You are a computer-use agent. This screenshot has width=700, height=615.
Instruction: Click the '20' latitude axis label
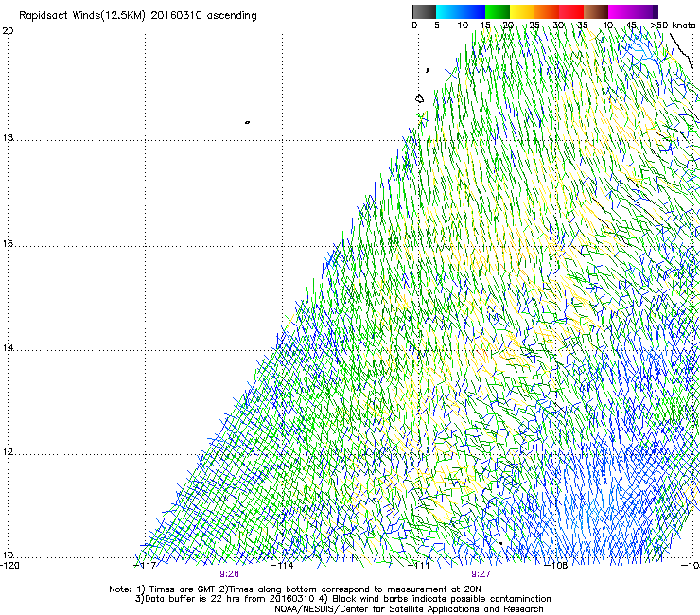[x=8, y=31]
